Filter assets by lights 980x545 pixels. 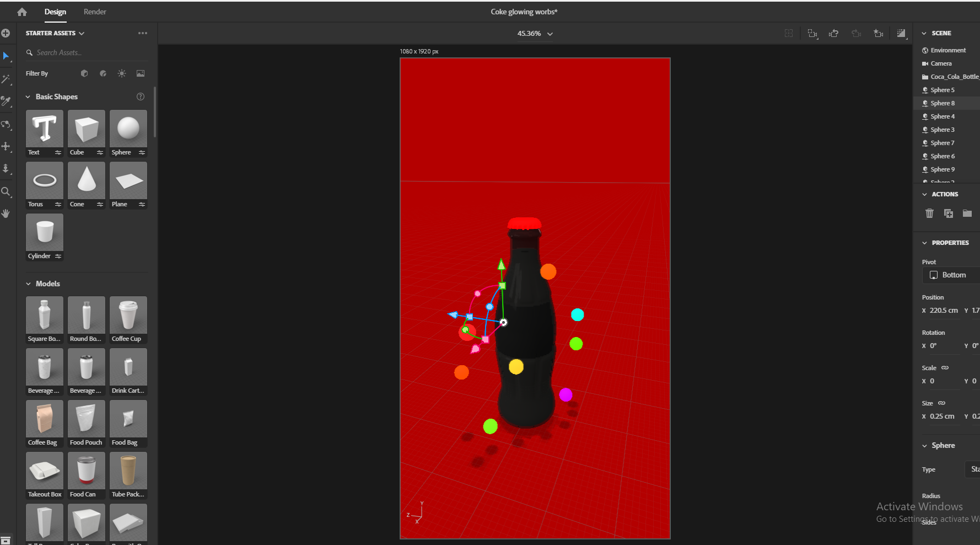coord(122,73)
